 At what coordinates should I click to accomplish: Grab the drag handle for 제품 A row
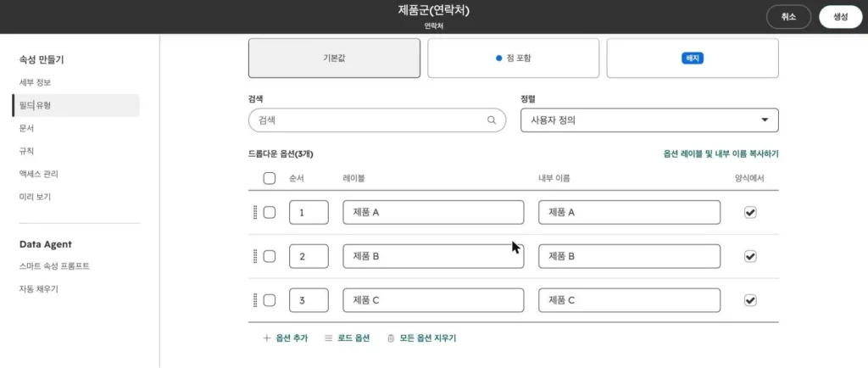tap(255, 213)
